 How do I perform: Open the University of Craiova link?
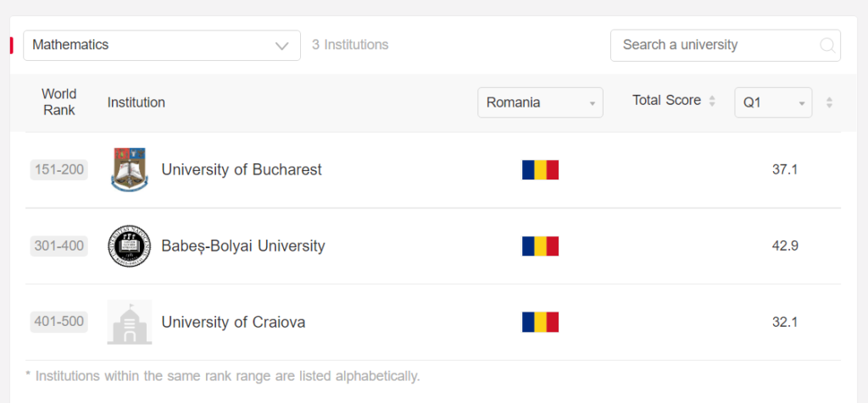[233, 323]
